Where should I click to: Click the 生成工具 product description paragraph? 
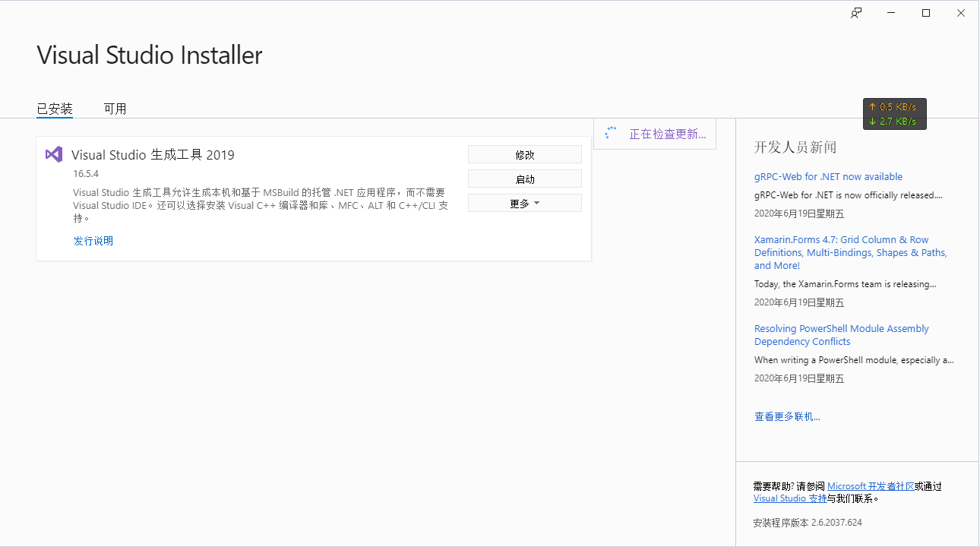click(x=261, y=205)
